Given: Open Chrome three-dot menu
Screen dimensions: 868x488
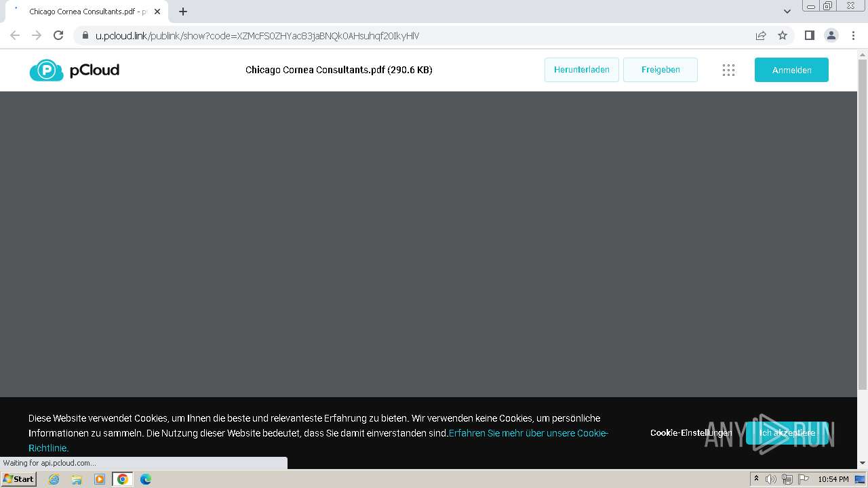Looking at the screenshot, I should coord(854,35).
